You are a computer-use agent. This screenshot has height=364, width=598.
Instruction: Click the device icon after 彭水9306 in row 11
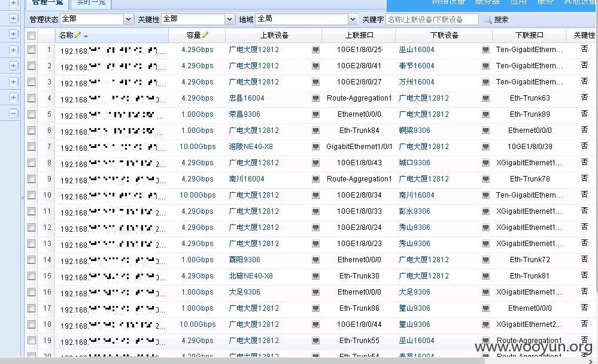(485, 211)
